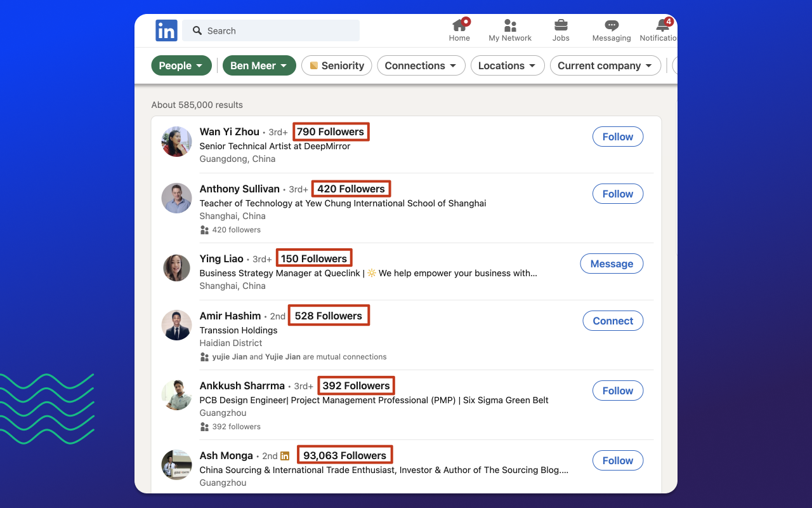This screenshot has width=812, height=508.
Task: Click Anthony Sullivan's profile photo
Action: 176,198
